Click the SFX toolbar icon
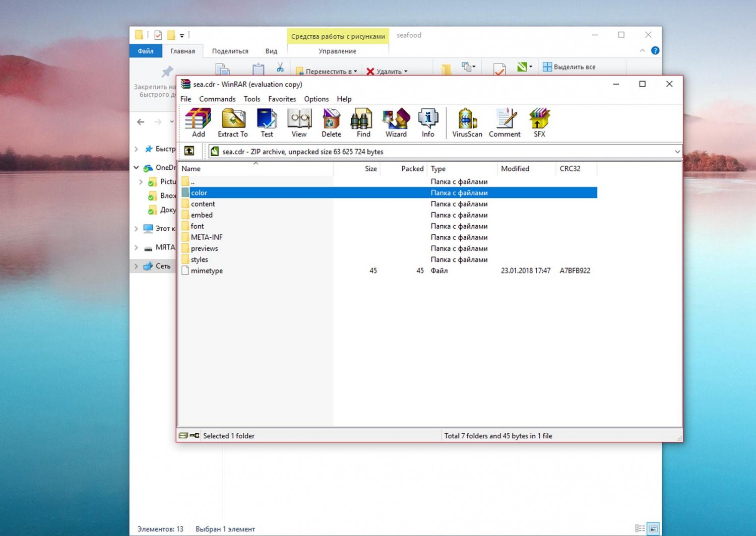Screen dimensions: 756x536 (x=539, y=122)
